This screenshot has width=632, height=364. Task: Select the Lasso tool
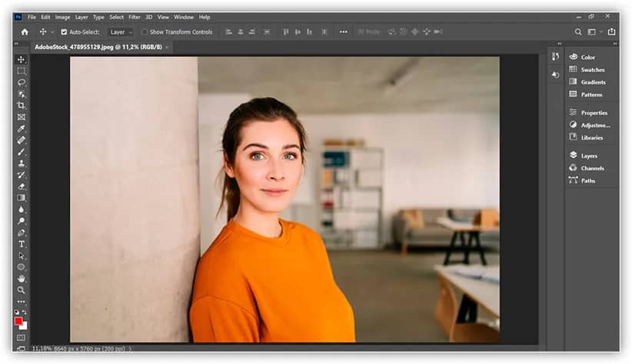pos(22,82)
